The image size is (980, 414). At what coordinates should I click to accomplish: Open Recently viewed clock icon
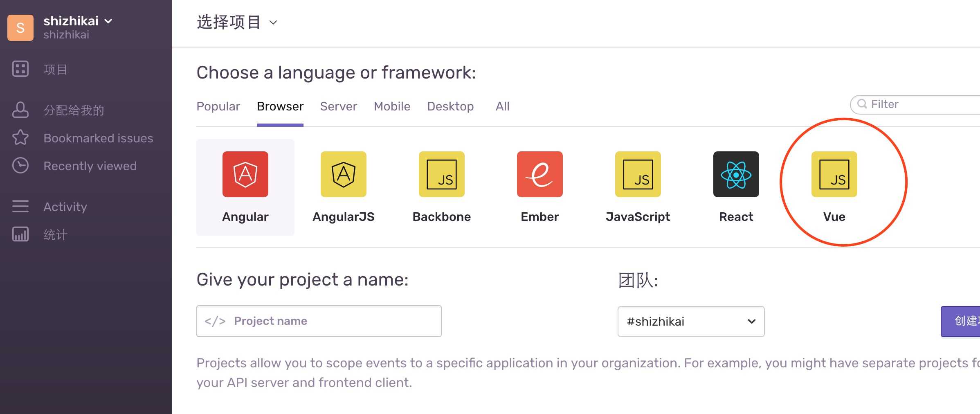click(20, 166)
